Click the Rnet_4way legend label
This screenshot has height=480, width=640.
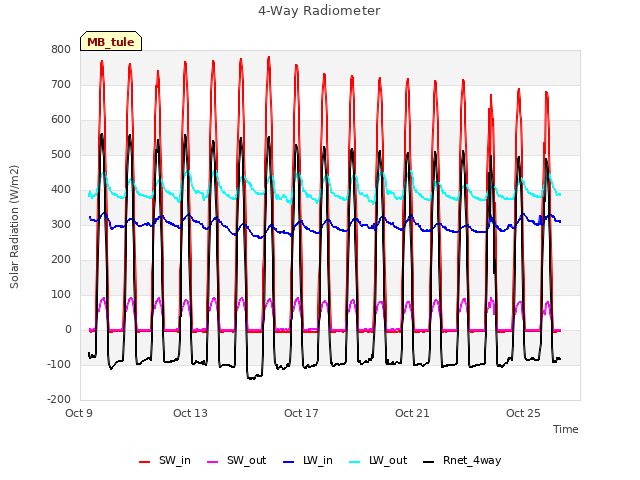472,460
